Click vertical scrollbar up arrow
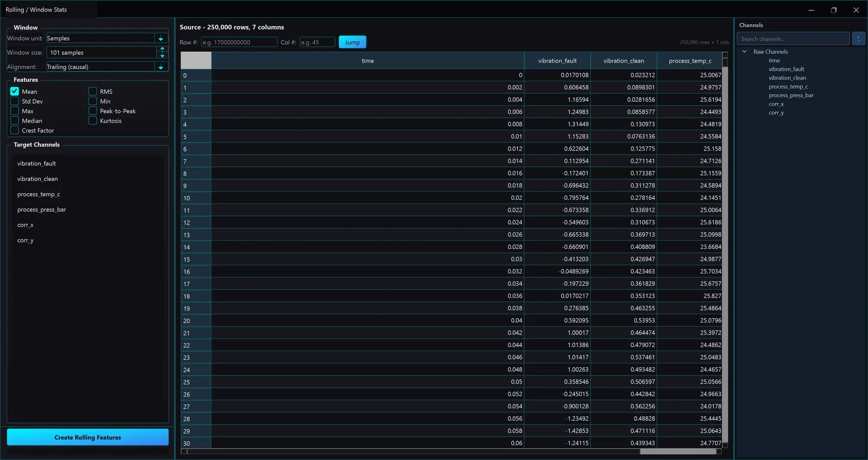The image size is (868, 460). 725,55
